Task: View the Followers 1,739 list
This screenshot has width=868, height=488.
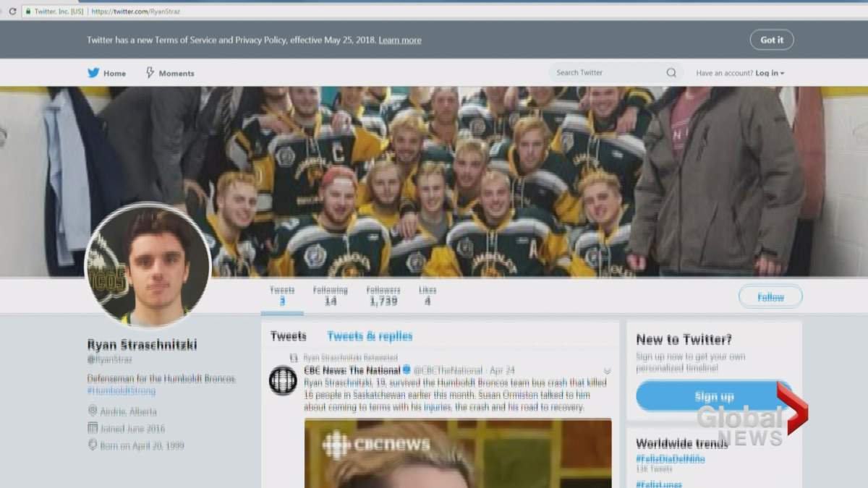Action: click(383, 296)
